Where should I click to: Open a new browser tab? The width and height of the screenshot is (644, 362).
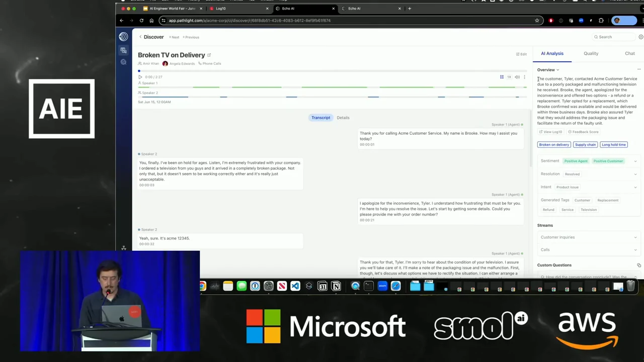410,9
